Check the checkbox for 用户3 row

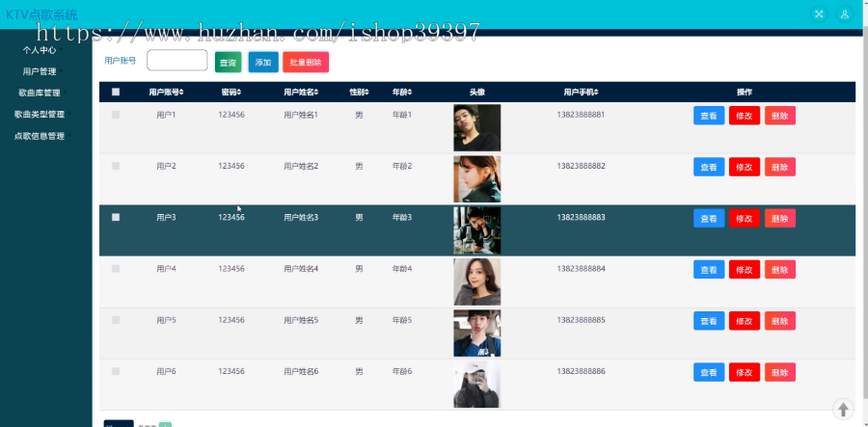pyautogui.click(x=116, y=218)
